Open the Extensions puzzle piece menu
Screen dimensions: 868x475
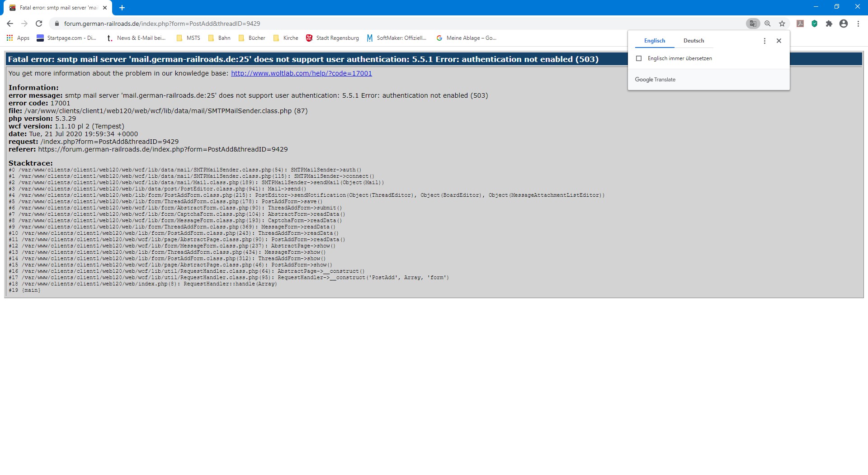click(829, 24)
